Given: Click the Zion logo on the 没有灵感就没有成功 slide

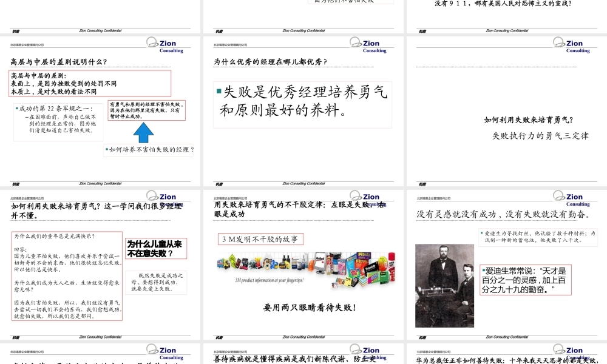Looking at the screenshot, I should click(x=572, y=198).
